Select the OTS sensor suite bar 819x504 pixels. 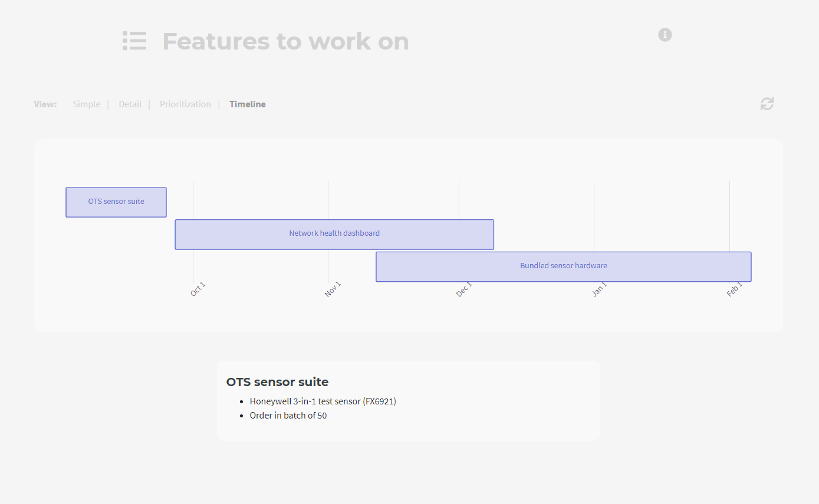click(116, 202)
